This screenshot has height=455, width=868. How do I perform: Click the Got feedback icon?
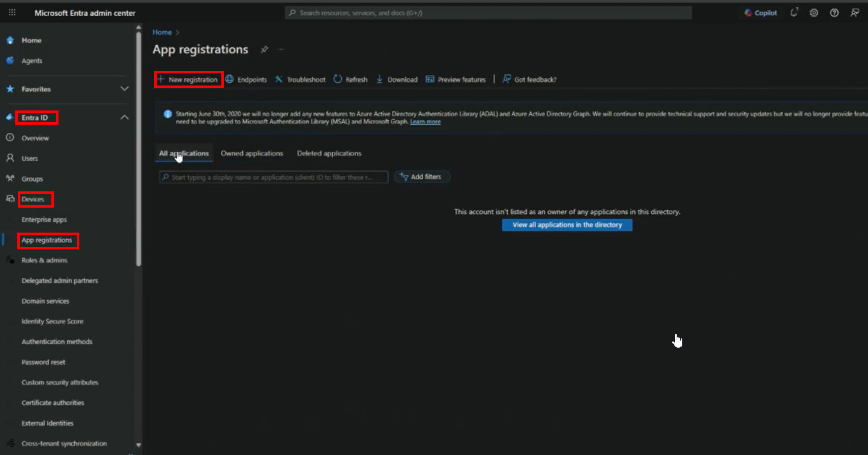click(507, 79)
